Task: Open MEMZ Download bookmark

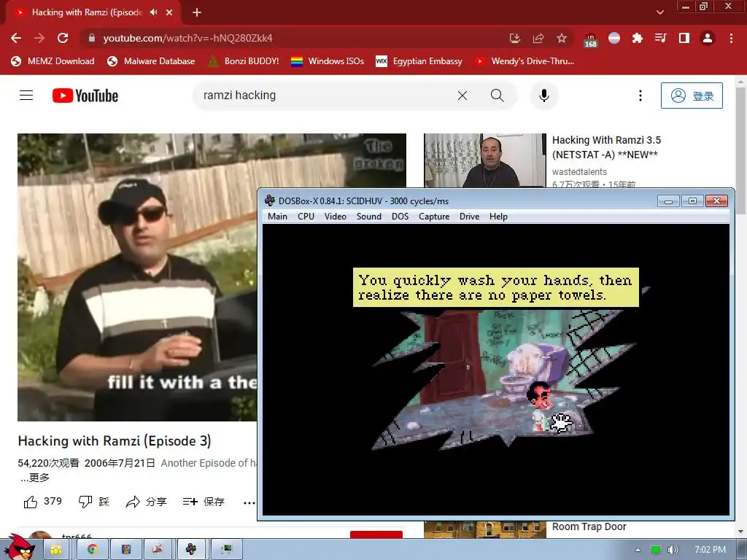Action: [x=53, y=61]
